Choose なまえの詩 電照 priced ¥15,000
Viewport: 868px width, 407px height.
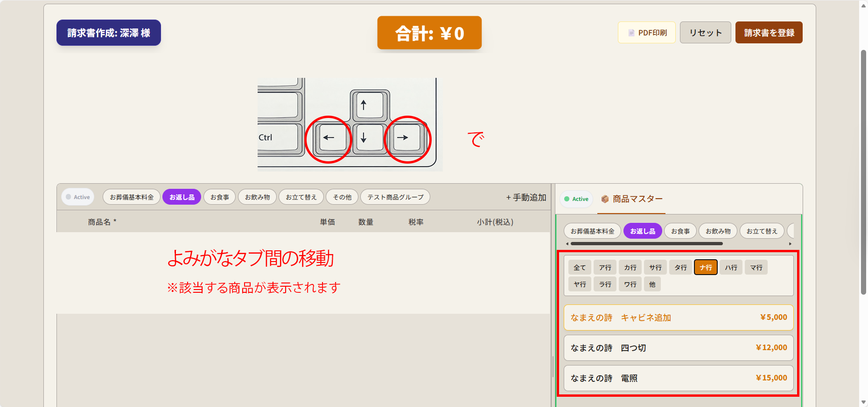coord(679,378)
